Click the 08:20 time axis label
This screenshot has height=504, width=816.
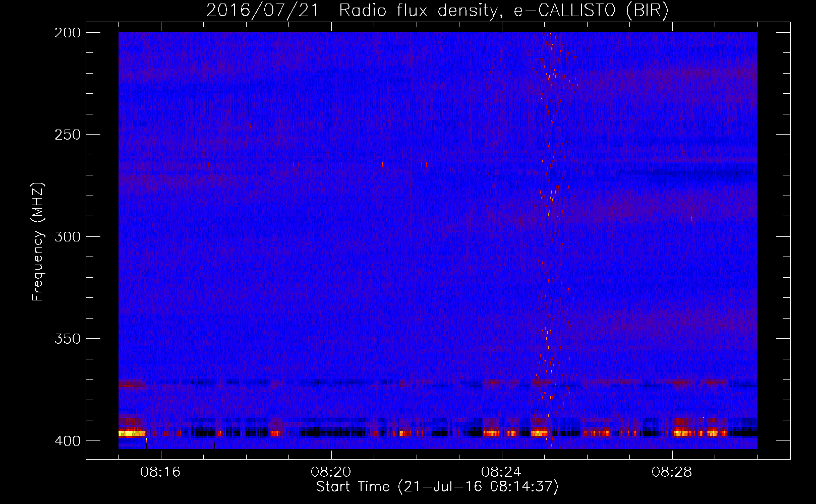pos(331,472)
